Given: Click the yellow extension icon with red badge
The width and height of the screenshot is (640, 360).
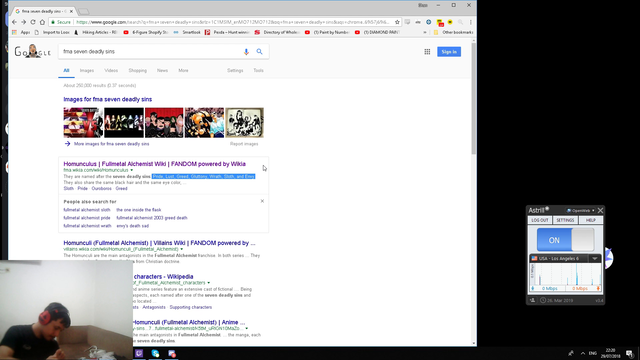Looking at the screenshot, I should tap(440, 22).
